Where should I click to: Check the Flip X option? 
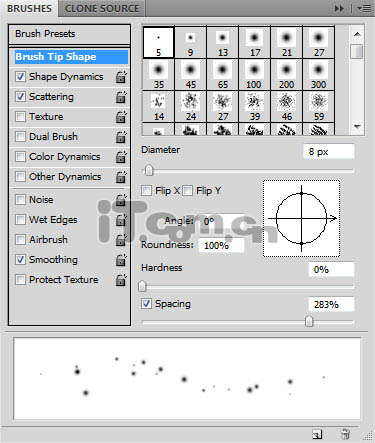(x=146, y=191)
